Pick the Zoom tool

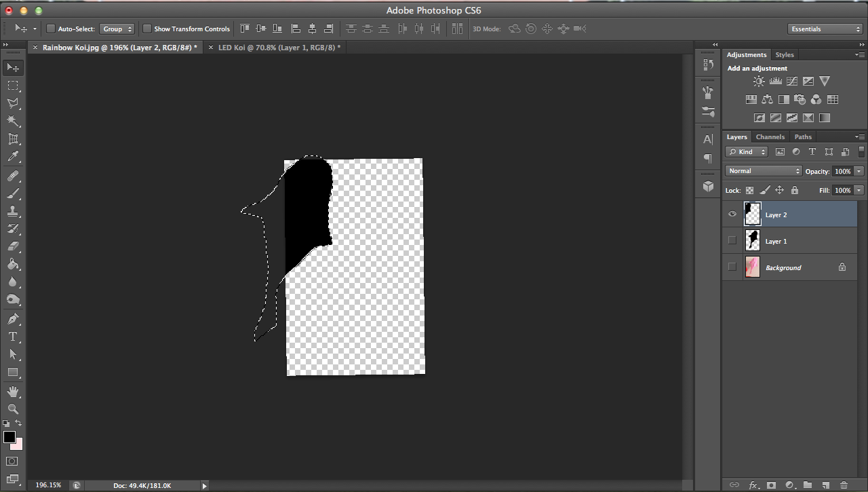[x=12, y=409]
